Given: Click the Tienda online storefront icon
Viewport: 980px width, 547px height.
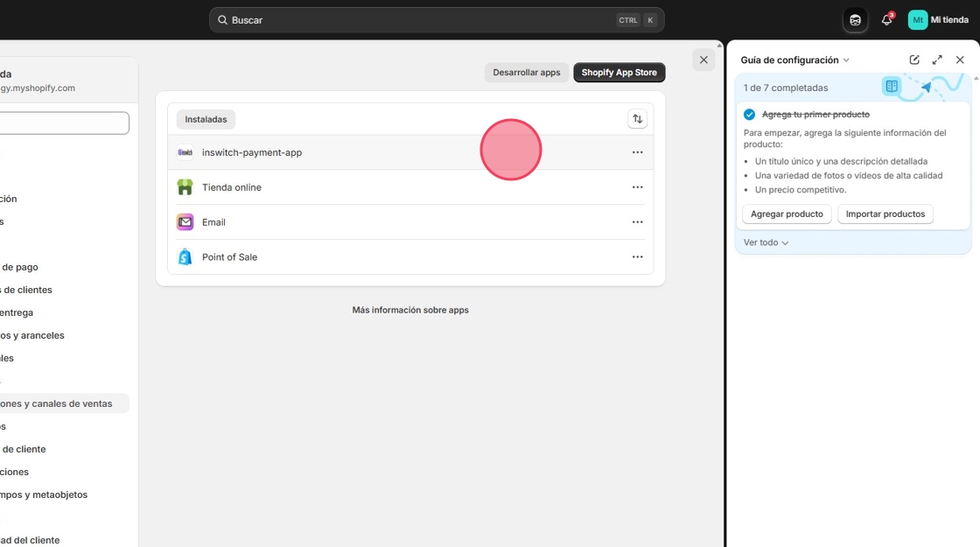Looking at the screenshot, I should (x=185, y=187).
